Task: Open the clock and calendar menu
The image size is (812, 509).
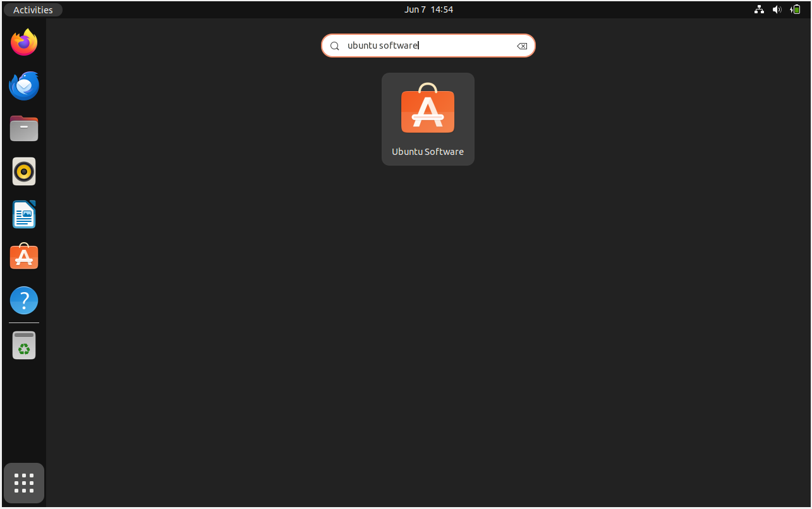Action: point(428,9)
